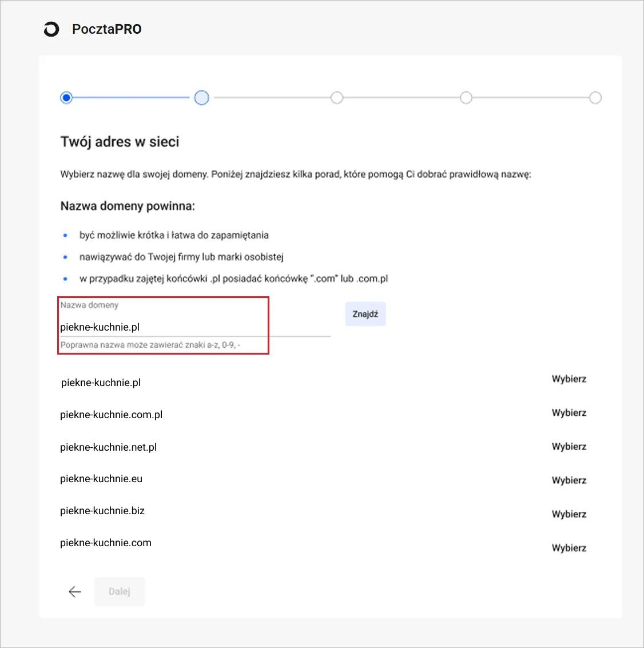This screenshot has height=648, width=644.
Task: Select the second highlighted step circle
Action: [x=202, y=98]
